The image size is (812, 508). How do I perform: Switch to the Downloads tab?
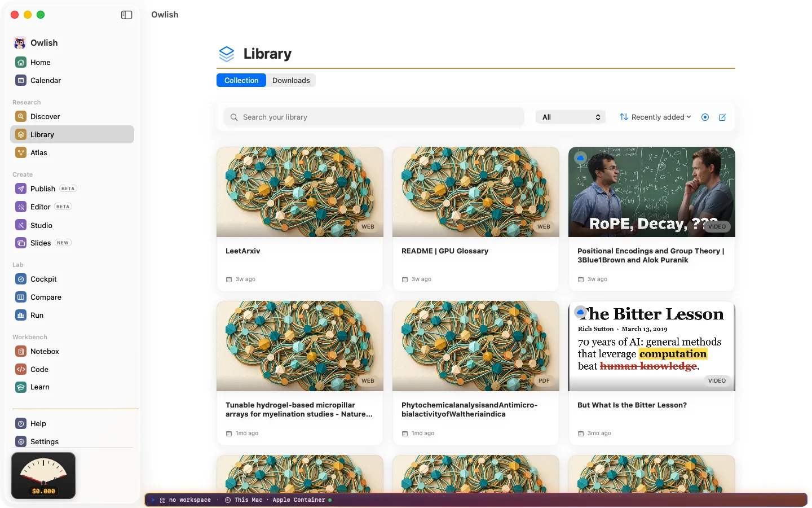click(291, 80)
